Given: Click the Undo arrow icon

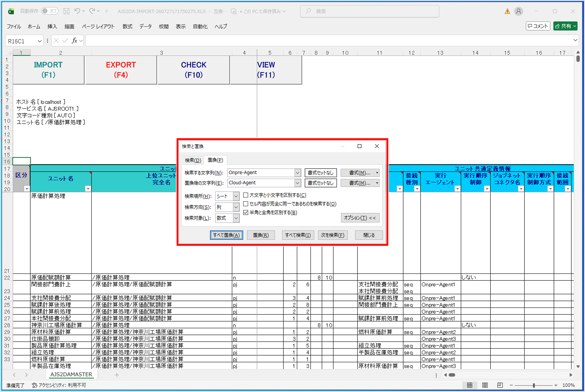Looking at the screenshot, I should point(77,11).
